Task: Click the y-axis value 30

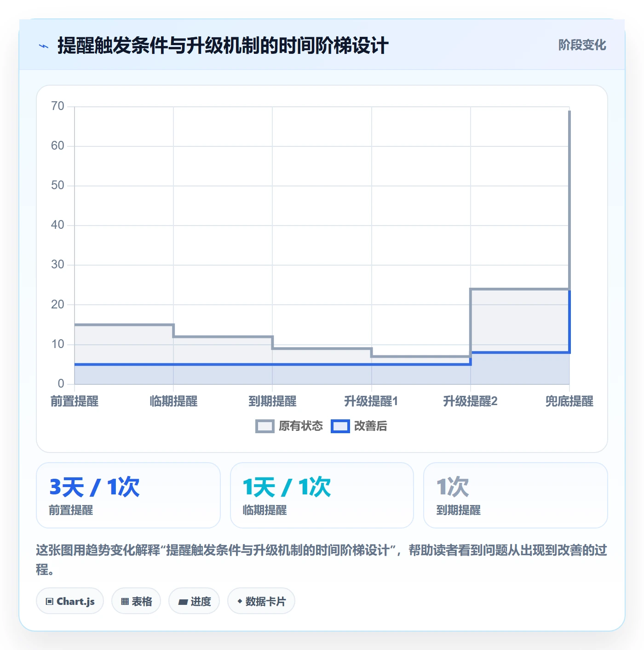Action: point(57,265)
